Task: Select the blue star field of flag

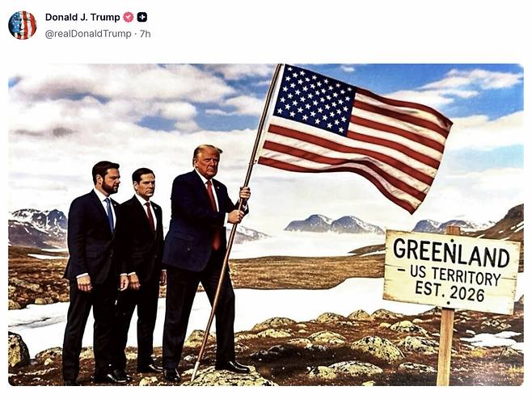Action: tap(314, 99)
